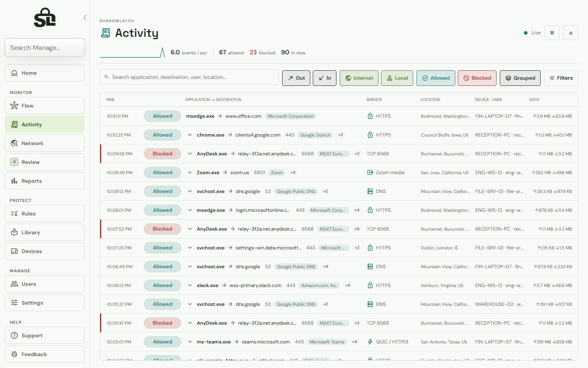This screenshot has height=368, width=588.
Task: Click the QUIC lightning icon in teams row
Action: tap(370, 342)
